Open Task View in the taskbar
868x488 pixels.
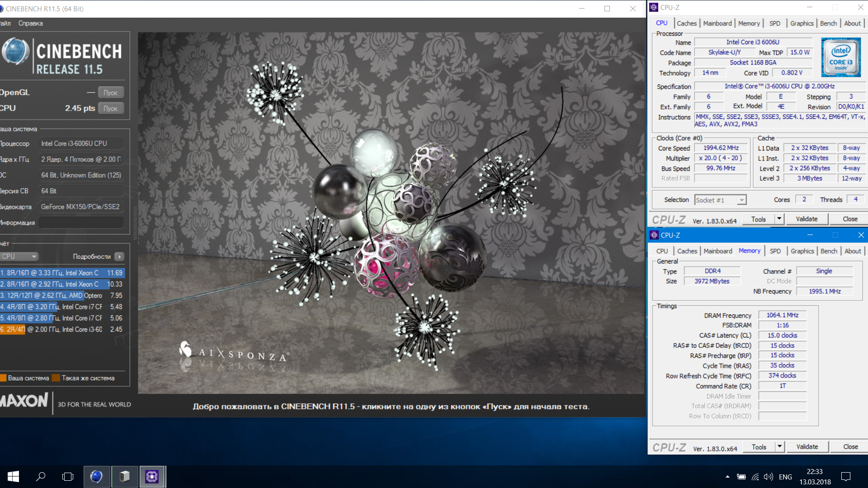click(x=68, y=476)
